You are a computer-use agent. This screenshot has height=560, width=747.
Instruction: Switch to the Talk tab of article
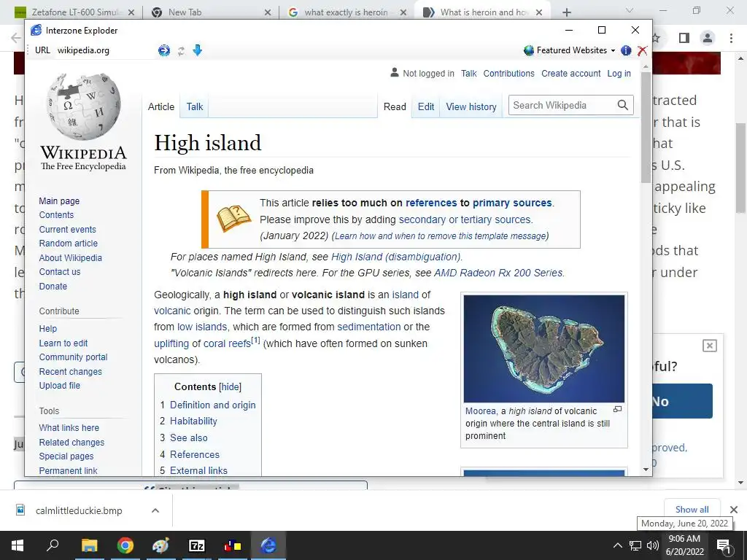click(194, 106)
